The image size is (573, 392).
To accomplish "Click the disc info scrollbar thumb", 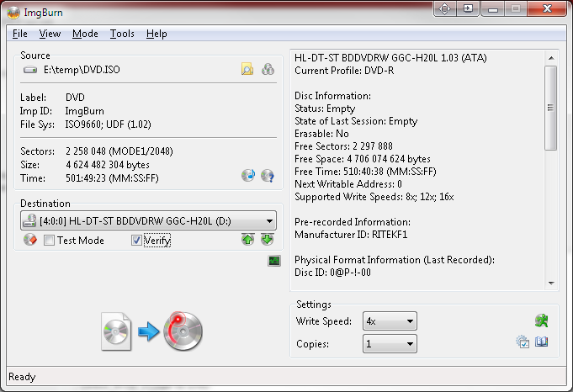I will click(551, 108).
